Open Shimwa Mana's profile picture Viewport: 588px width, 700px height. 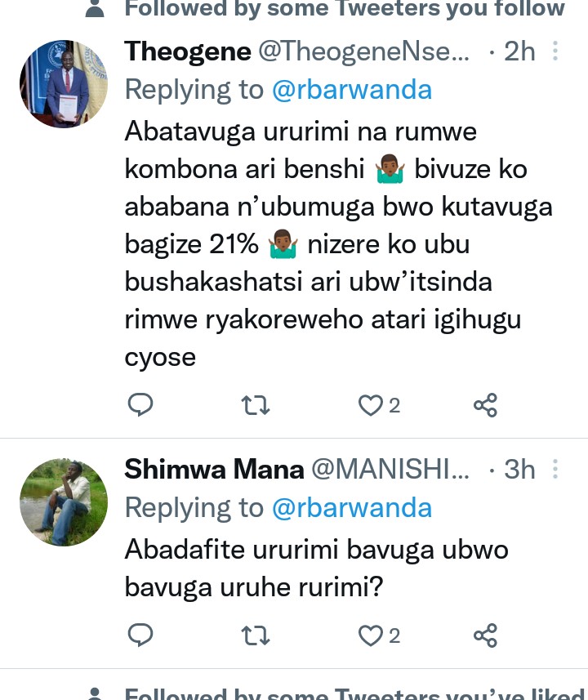click(x=64, y=502)
